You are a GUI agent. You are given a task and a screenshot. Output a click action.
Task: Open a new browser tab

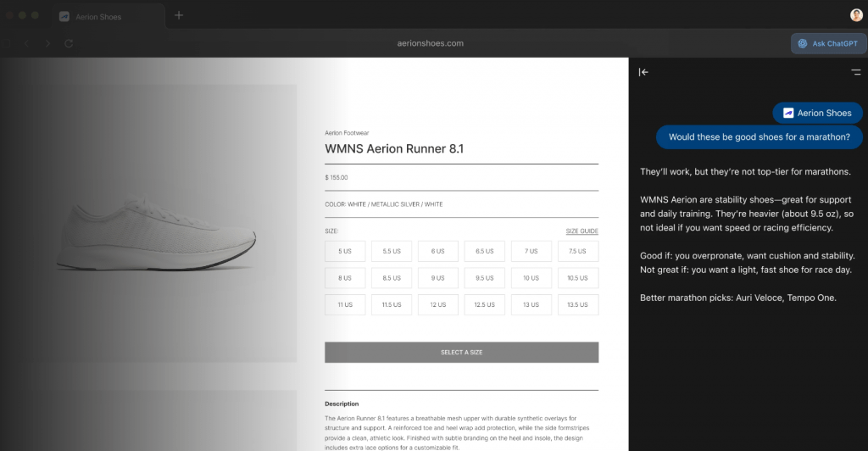179,15
